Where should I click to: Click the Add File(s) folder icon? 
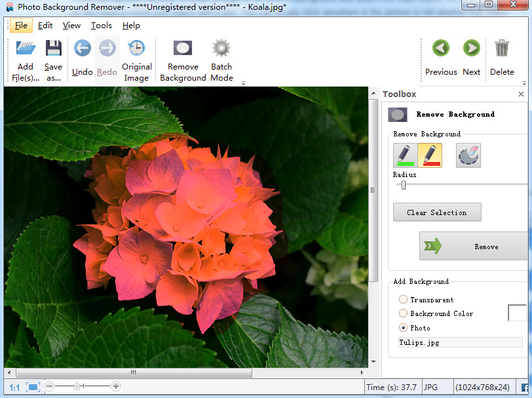26,48
